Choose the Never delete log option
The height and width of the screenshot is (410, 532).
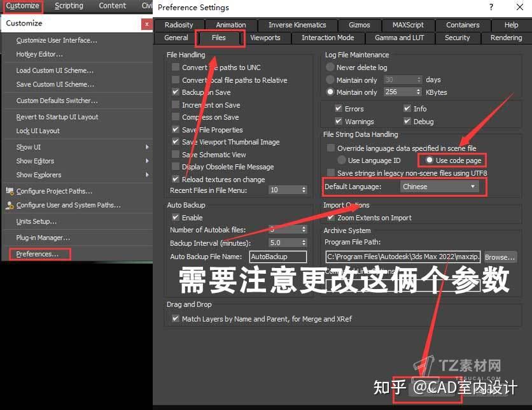pyautogui.click(x=331, y=67)
